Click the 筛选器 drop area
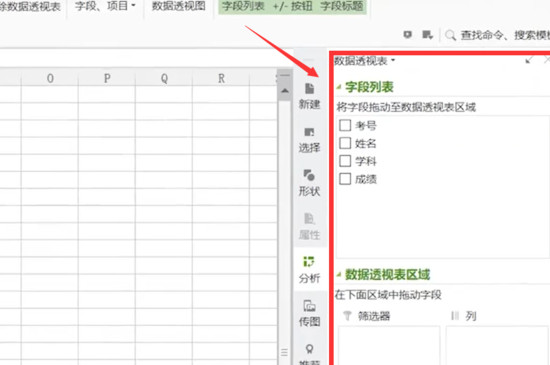This screenshot has height=365, width=550. point(389,345)
